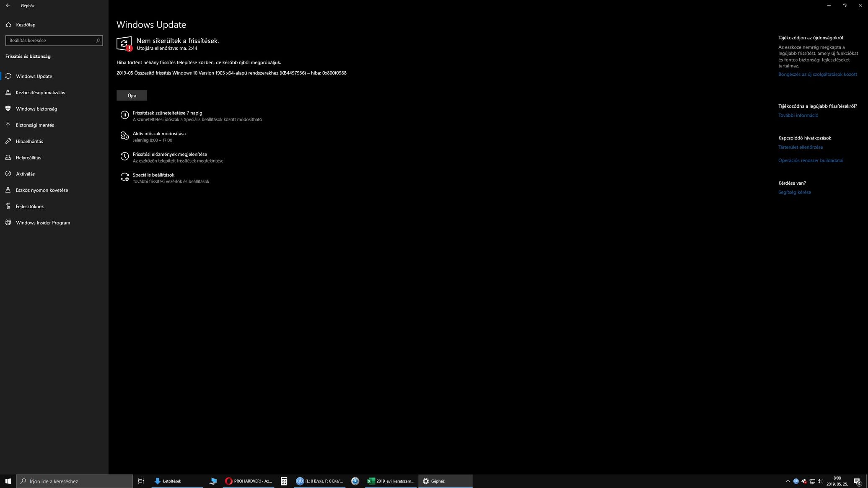Open Excel 2019_evi_keretszam taskbar item
This screenshot has width=868, height=488.
pos(391,481)
